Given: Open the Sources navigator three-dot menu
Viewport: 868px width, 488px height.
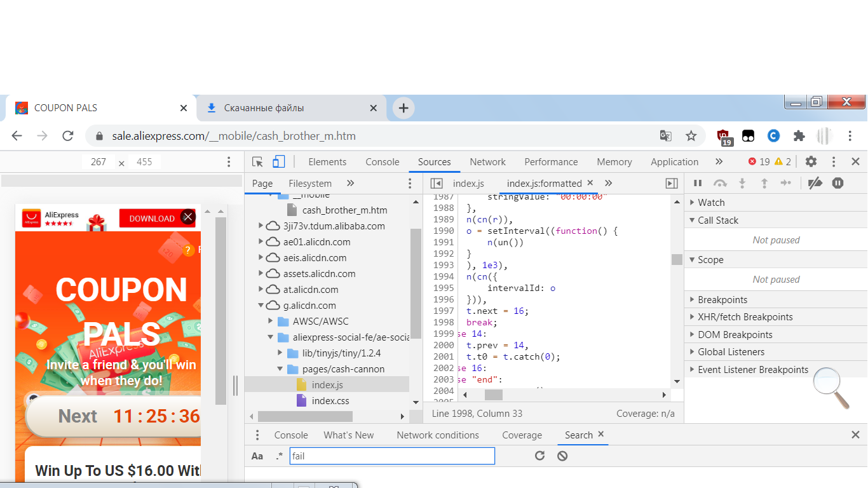Looking at the screenshot, I should point(410,184).
